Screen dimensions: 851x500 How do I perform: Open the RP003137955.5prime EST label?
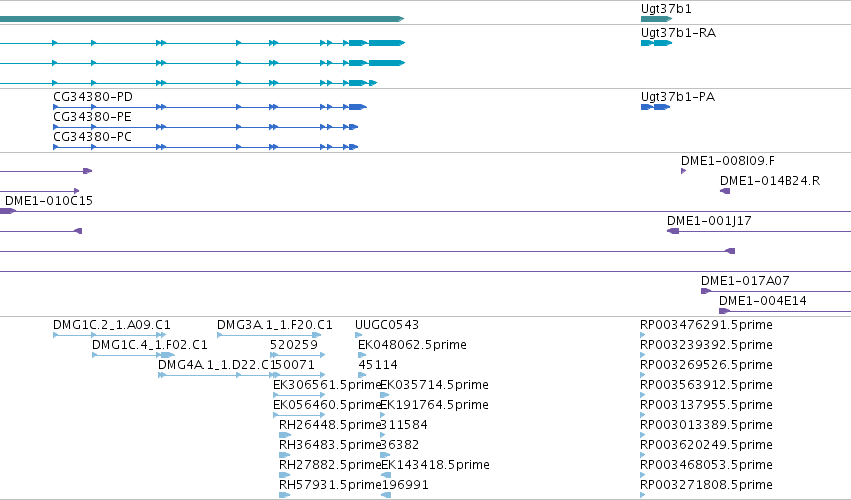pos(706,405)
